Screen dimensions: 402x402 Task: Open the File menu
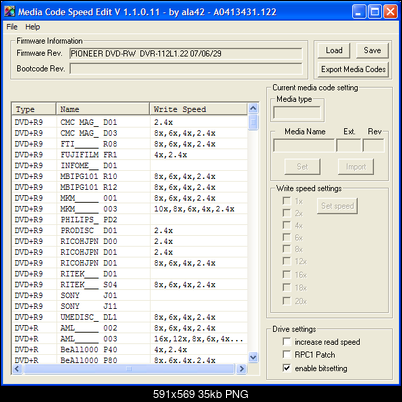tap(12, 27)
